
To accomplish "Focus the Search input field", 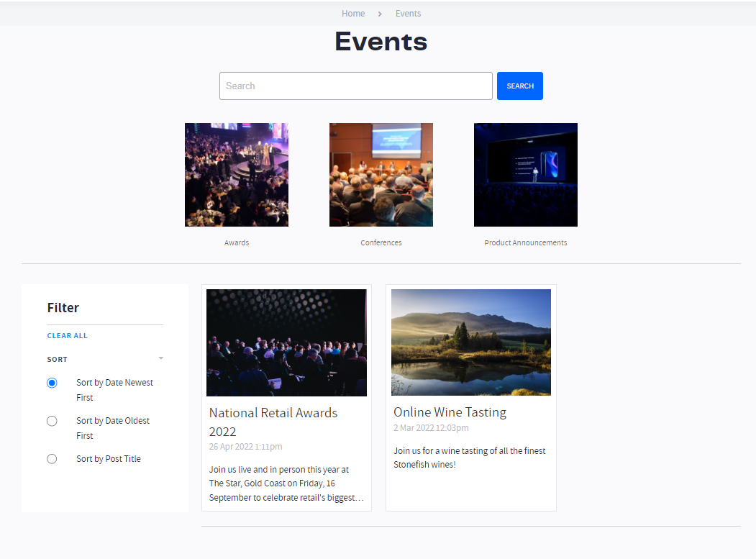I will coord(356,86).
